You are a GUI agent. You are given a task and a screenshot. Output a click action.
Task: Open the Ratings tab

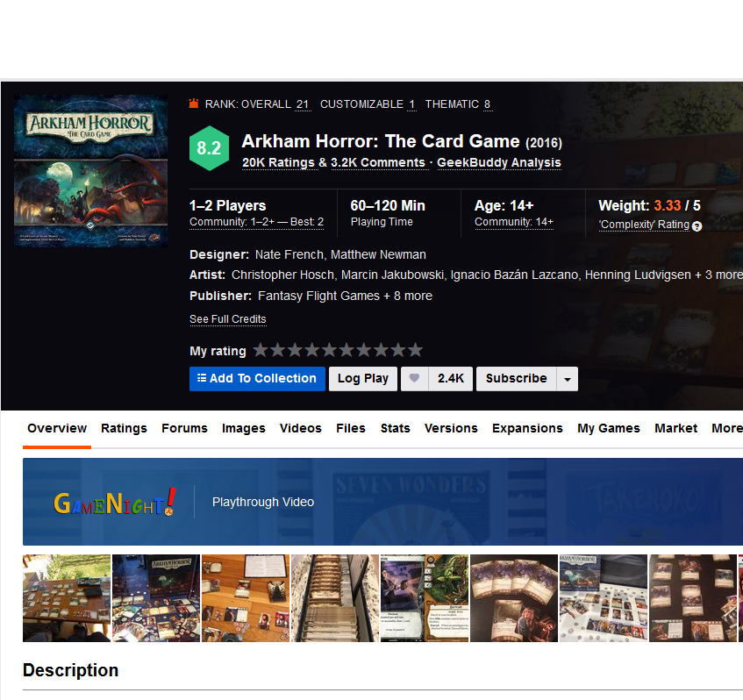pos(125,428)
